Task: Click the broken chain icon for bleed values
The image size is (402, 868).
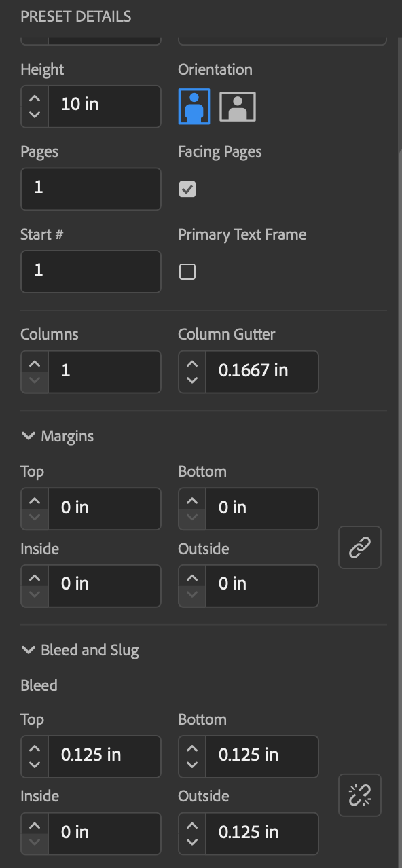Action: pos(359,795)
